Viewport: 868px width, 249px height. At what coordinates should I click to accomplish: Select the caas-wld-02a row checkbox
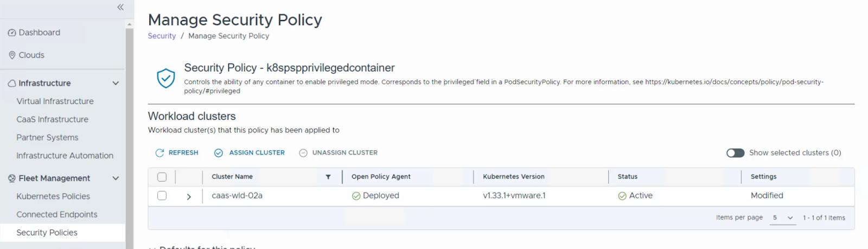click(162, 196)
